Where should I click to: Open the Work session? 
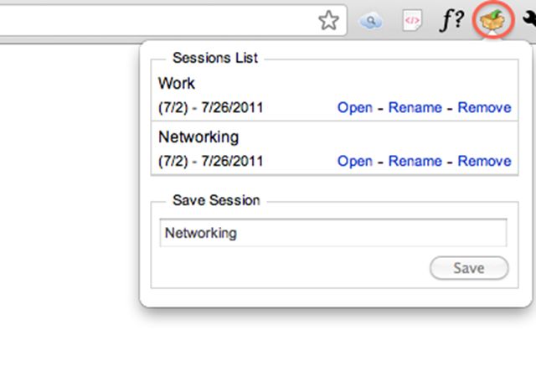click(355, 108)
